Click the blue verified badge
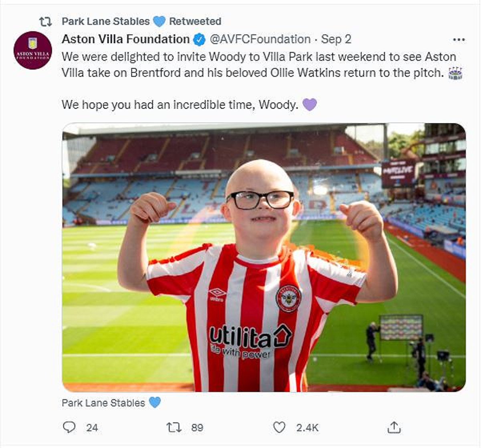Image resolution: width=481 pixels, height=448 pixels. pos(199,40)
